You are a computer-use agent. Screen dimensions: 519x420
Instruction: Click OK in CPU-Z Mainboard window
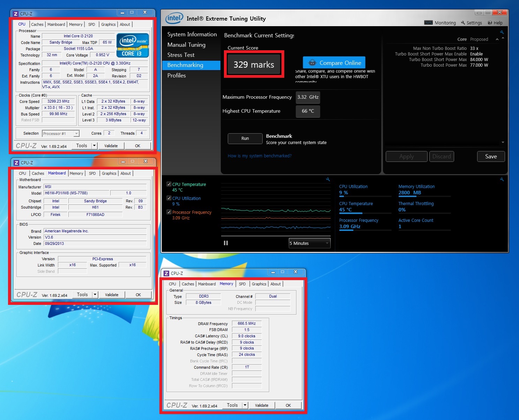(138, 295)
